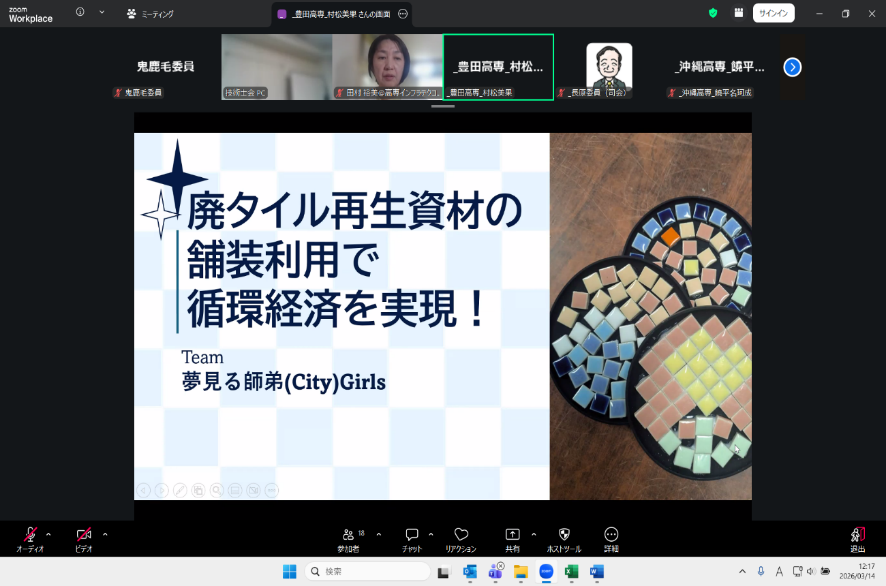Image resolution: width=886 pixels, height=586 pixels.
Task: Open host tools shield
Action: [x=564, y=536]
